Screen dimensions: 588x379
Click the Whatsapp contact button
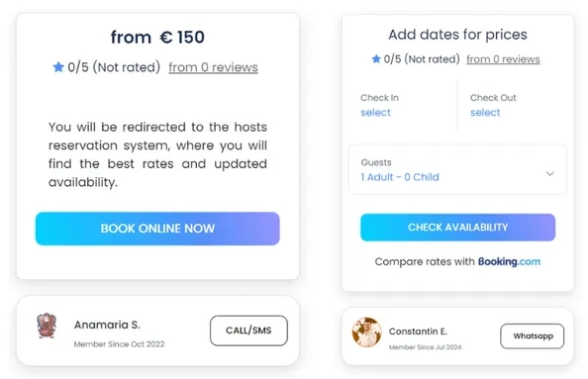click(533, 335)
